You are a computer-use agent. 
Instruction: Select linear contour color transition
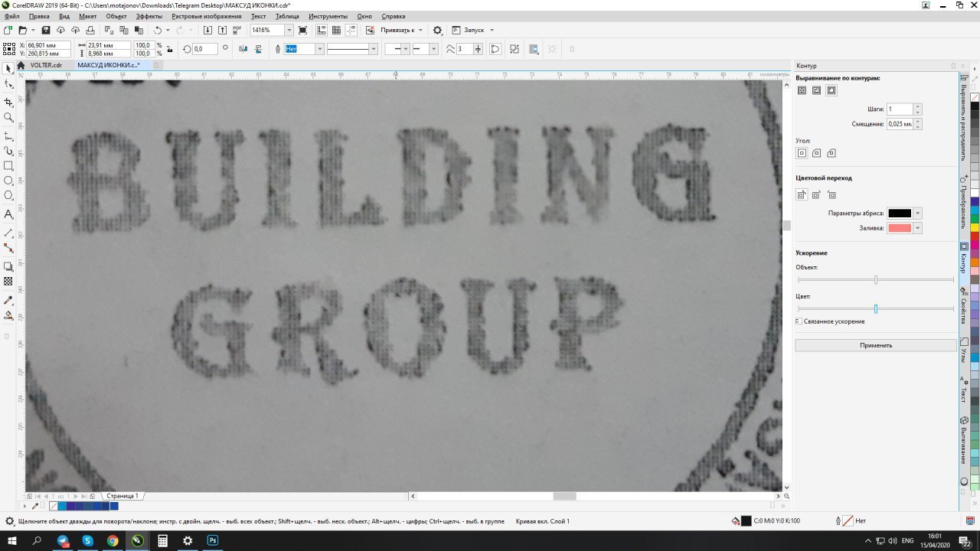pos(802,195)
